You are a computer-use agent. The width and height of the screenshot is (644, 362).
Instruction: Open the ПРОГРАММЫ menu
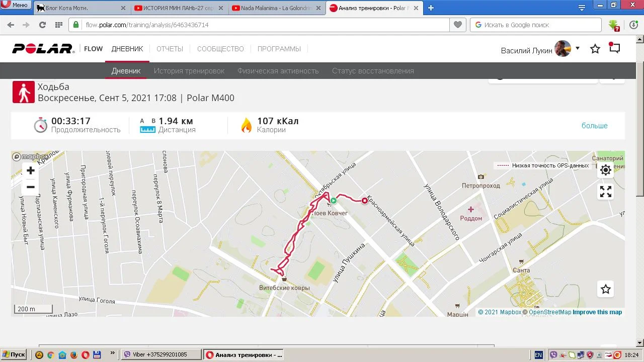(279, 49)
